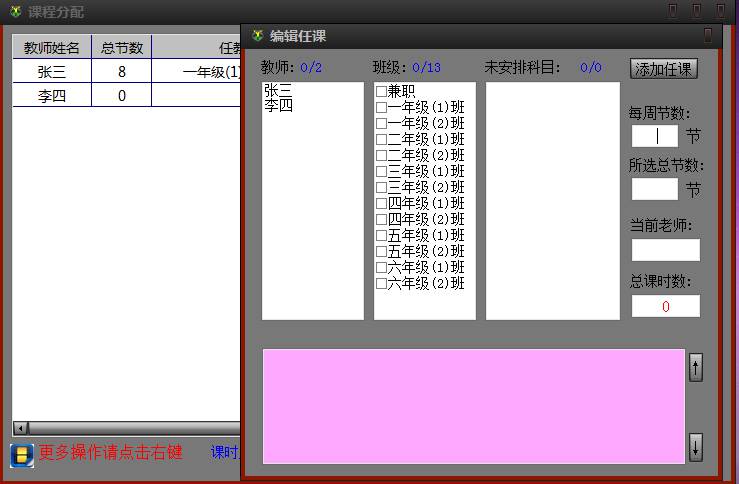Check 五年级(1)班 class checkbox

tap(381, 236)
